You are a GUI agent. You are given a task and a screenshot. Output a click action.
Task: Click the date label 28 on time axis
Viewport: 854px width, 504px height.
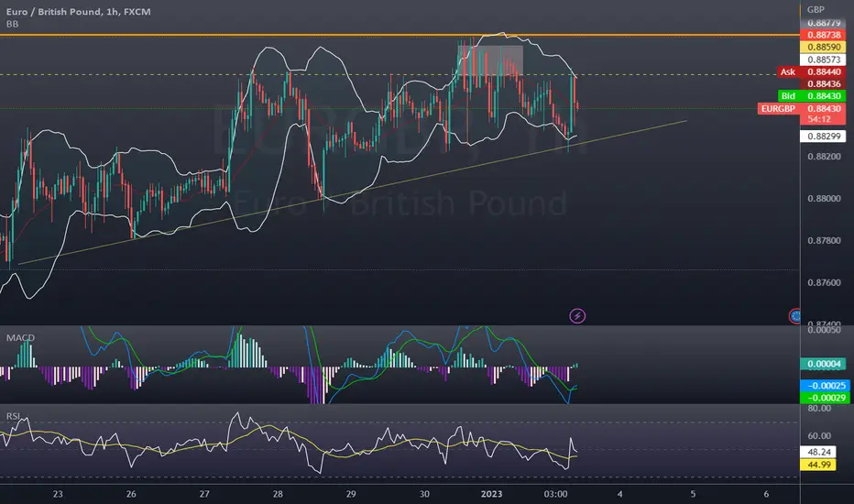278,494
